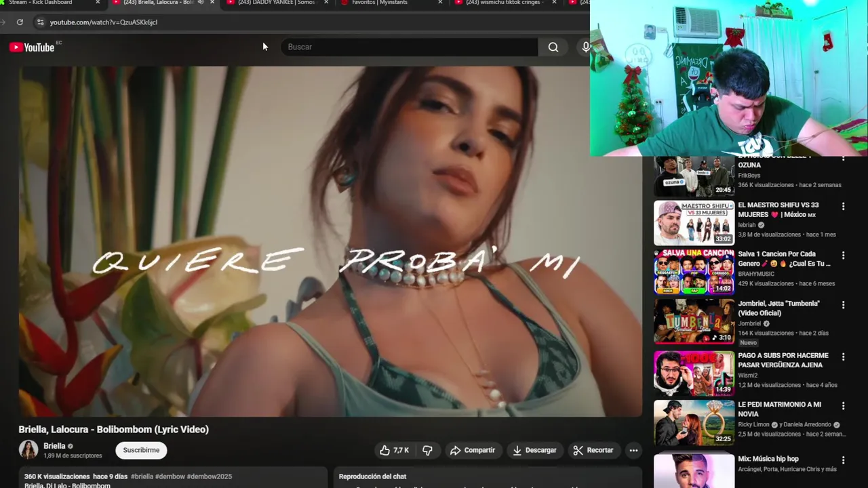Screen dimensions: 868x488
Task: Open Jombriel Tumbenla video thumbnail
Action: pos(694,322)
